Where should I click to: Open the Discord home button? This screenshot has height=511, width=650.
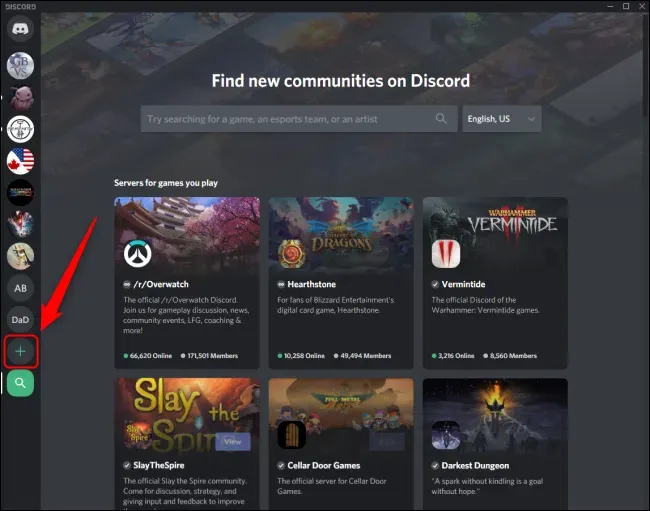20,29
